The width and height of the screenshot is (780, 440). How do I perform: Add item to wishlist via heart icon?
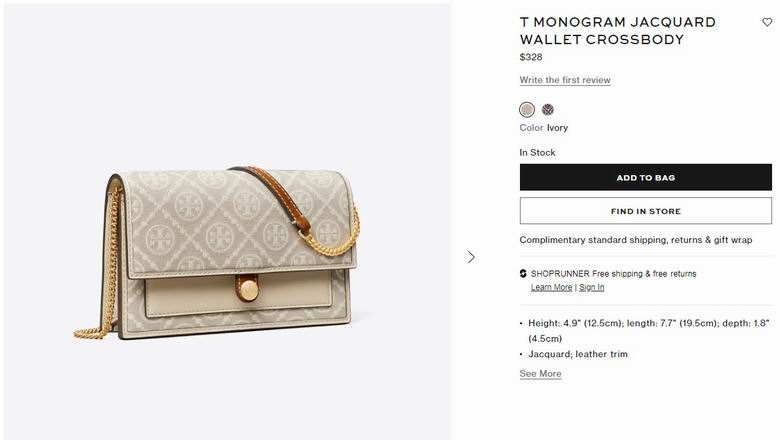pos(767,22)
